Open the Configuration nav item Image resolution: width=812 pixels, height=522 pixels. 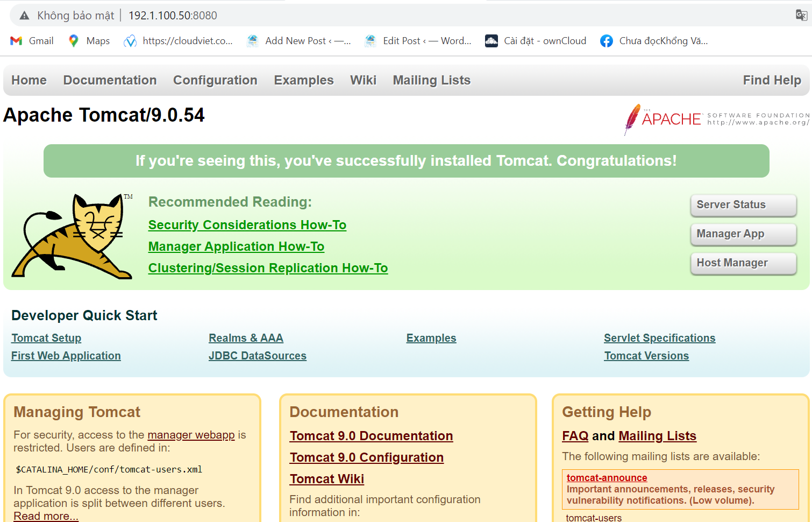click(x=215, y=80)
